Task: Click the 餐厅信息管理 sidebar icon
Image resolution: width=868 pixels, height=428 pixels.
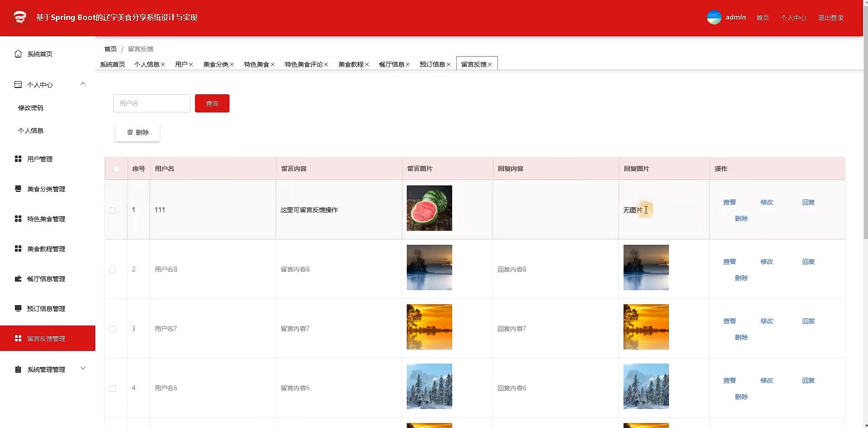Action: [x=18, y=278]
